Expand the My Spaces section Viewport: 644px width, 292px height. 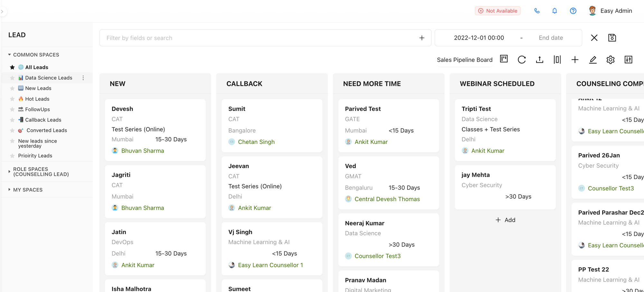9,190
